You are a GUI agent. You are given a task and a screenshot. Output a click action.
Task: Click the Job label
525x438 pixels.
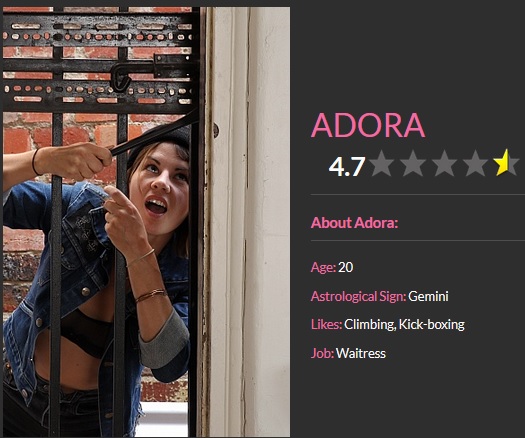click(x=322, y=353)
